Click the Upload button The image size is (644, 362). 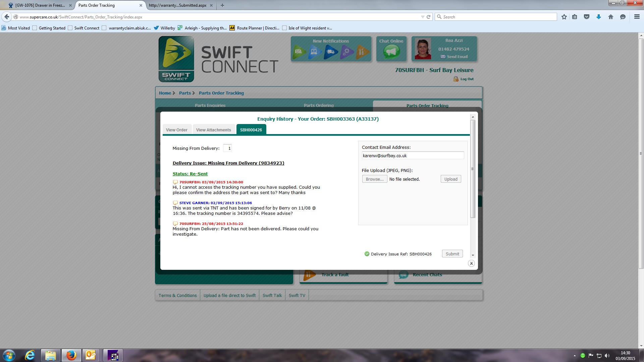pyautogui.click(x=450, y=179)
